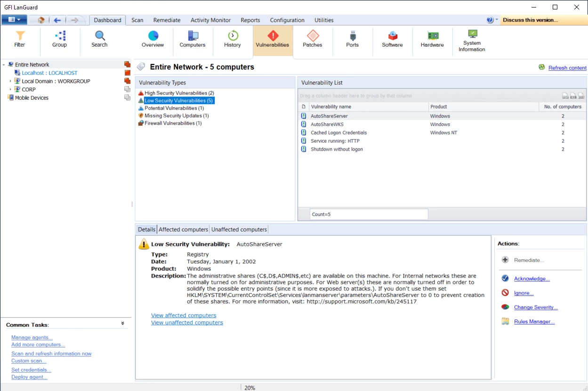The width and height of the screenshot is (588, 391).
Task: Click the Group icon in toolbar
Action: tap(59, 40)
